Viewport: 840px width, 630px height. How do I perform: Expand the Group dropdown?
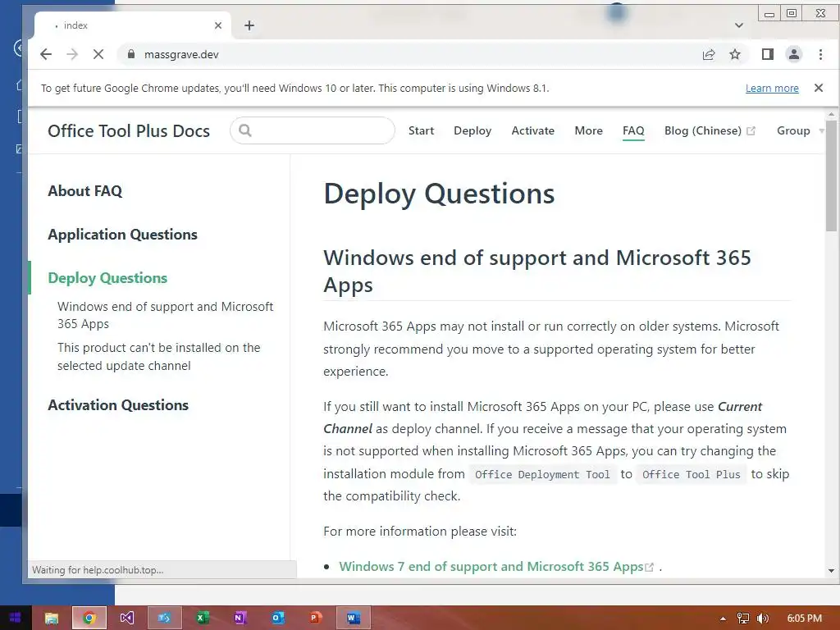pos(800,130)
